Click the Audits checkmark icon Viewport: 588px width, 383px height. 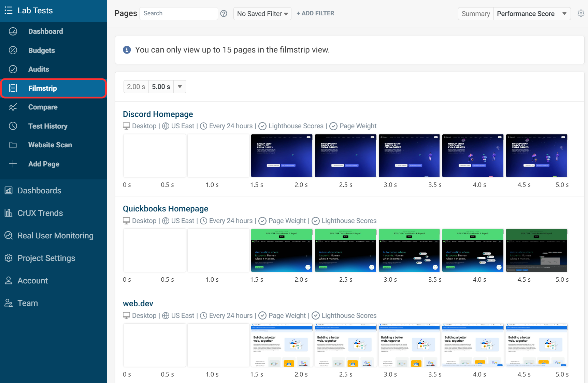(x=13, y=69)
